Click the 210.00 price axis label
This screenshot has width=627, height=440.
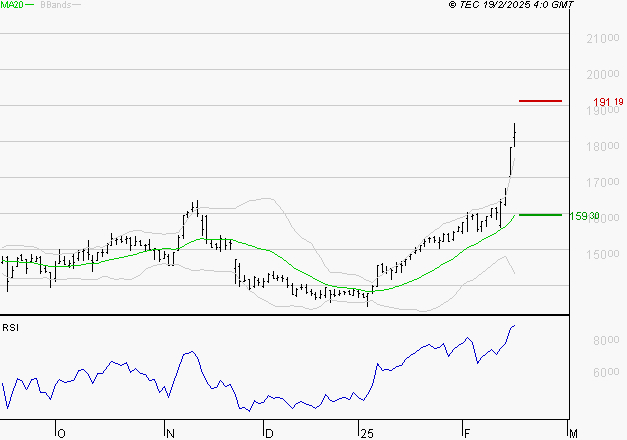click(x=603, y=39)
